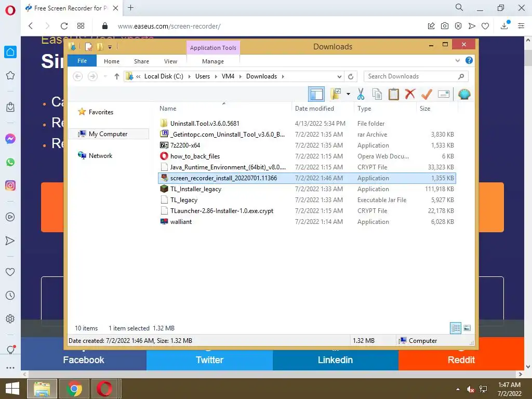Open the Home ribbon tab
The image size is (532, 399).
112,61
